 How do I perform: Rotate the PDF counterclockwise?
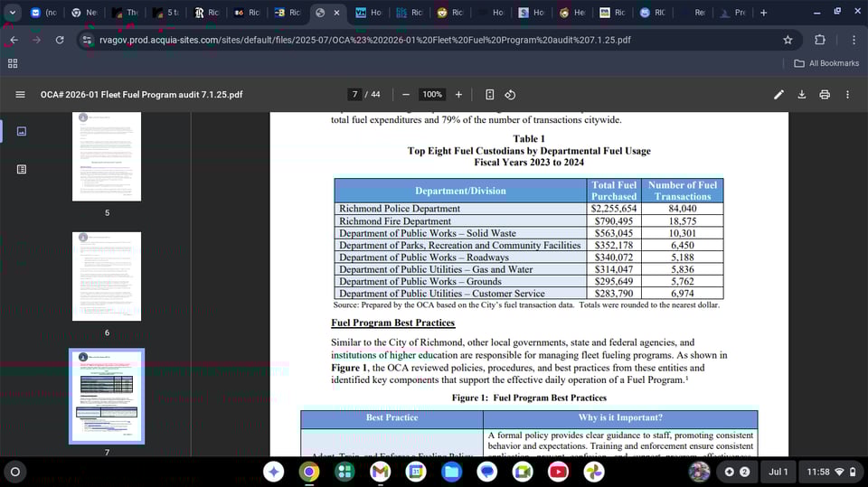[510, 95]
